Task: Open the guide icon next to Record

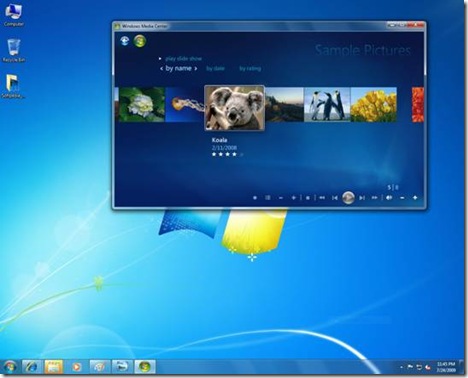Action: coord(267,198)
